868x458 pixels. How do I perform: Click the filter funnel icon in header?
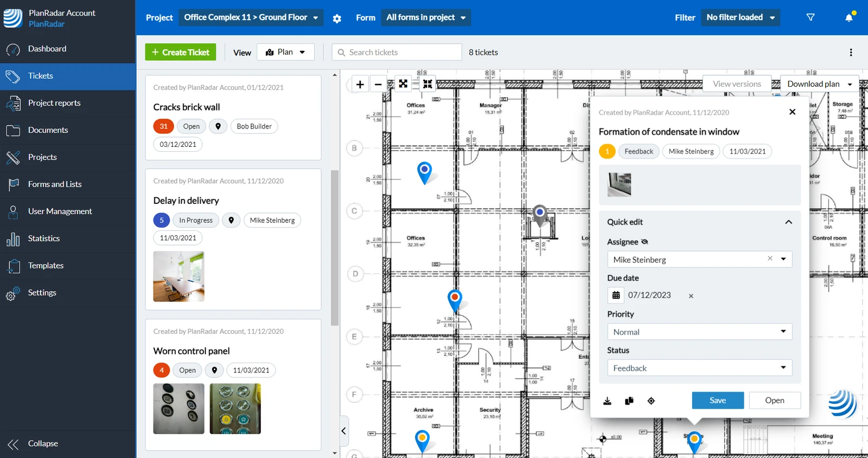[x=810, y=17]
